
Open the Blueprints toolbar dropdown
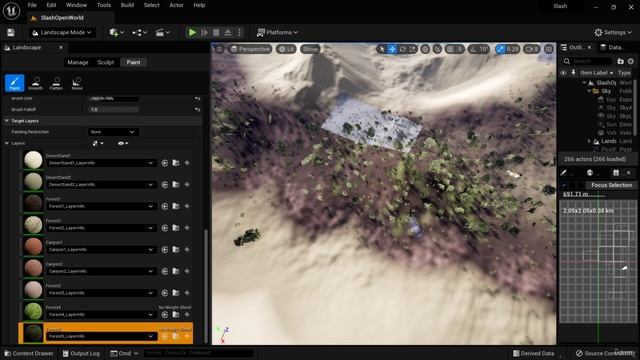139,32
